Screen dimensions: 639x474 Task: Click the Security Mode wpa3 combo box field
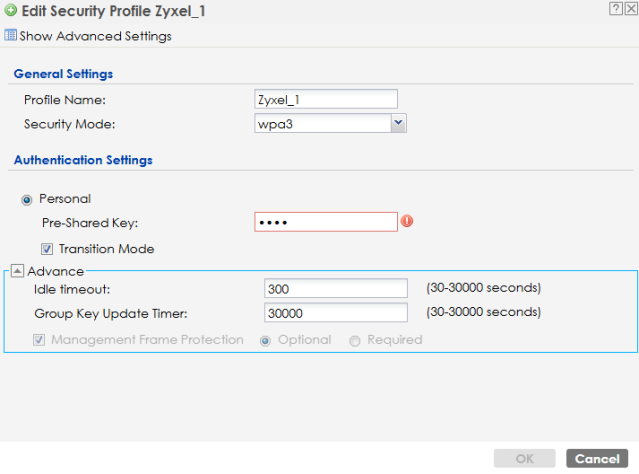pyautogui.click(x=321, y=123)
